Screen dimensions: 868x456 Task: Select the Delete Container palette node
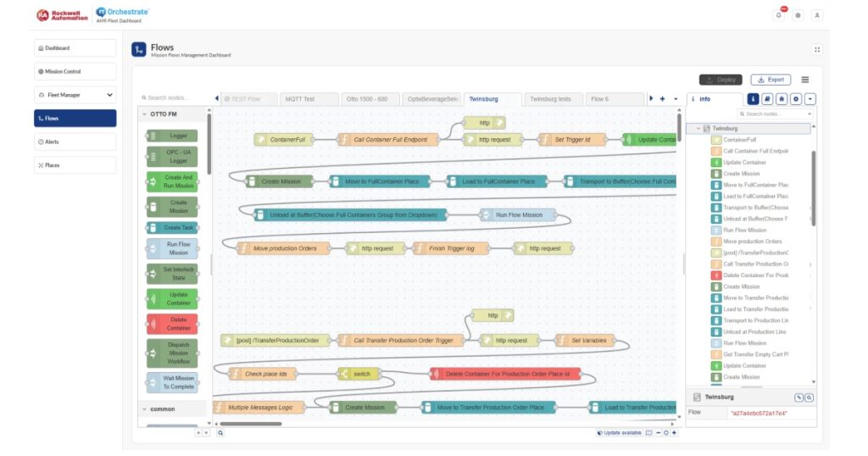click(172, 324)
